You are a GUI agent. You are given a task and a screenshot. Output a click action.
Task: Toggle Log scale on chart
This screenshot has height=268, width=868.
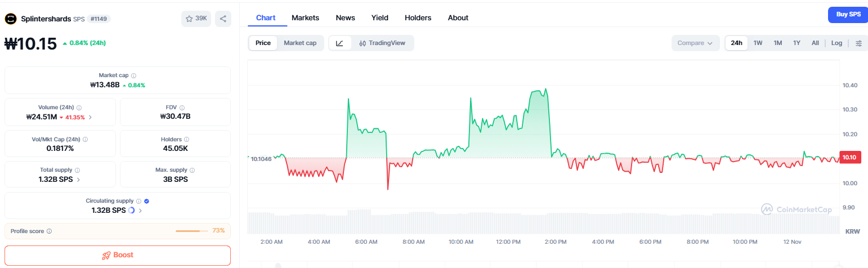tap(836, 43)
